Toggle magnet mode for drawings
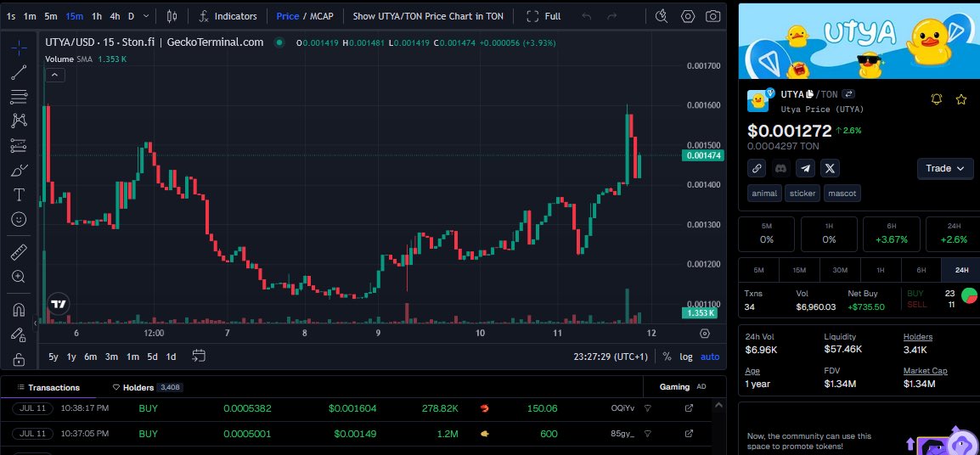 (x=19, y=310)
